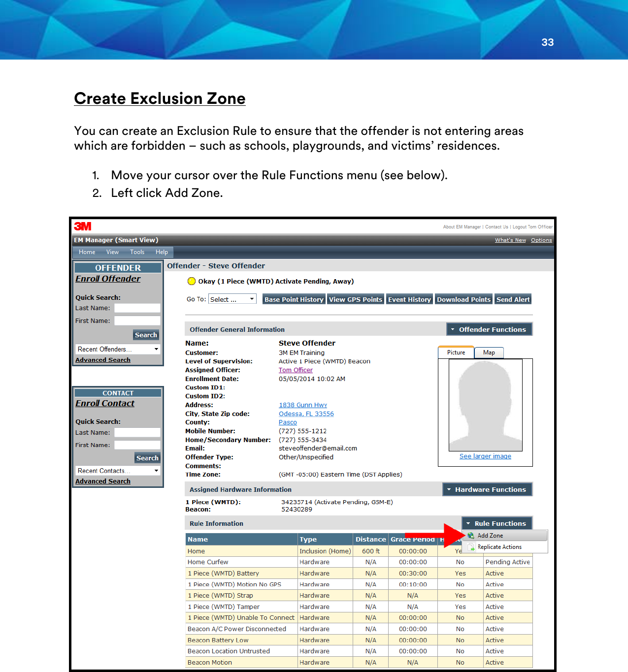Click the Enroll Contact link

point(105,403)
